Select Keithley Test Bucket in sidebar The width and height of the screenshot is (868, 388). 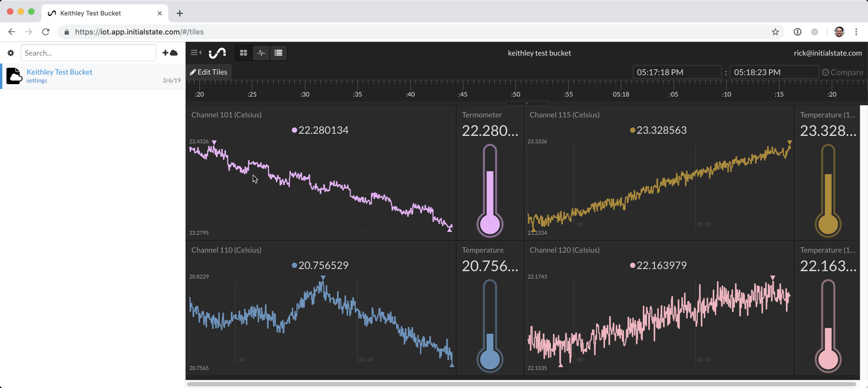(59, 72)
